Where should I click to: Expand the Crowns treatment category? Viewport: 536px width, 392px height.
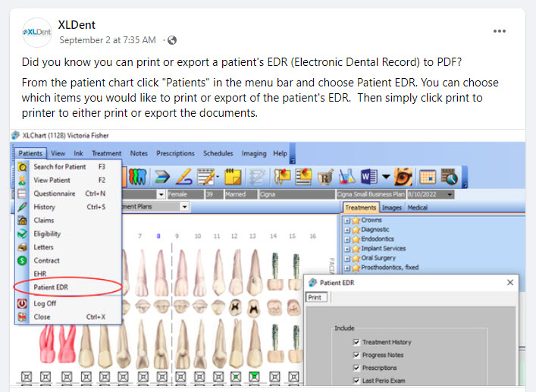coord(347,221)
